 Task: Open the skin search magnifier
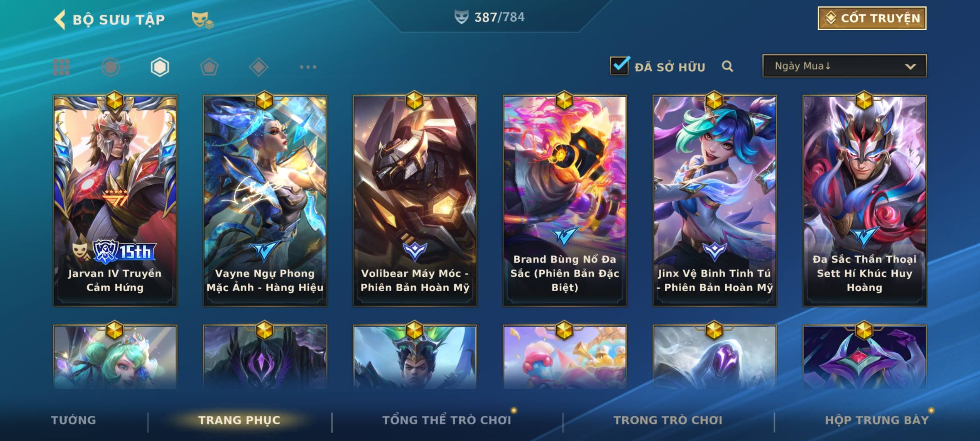click(727, 66)
